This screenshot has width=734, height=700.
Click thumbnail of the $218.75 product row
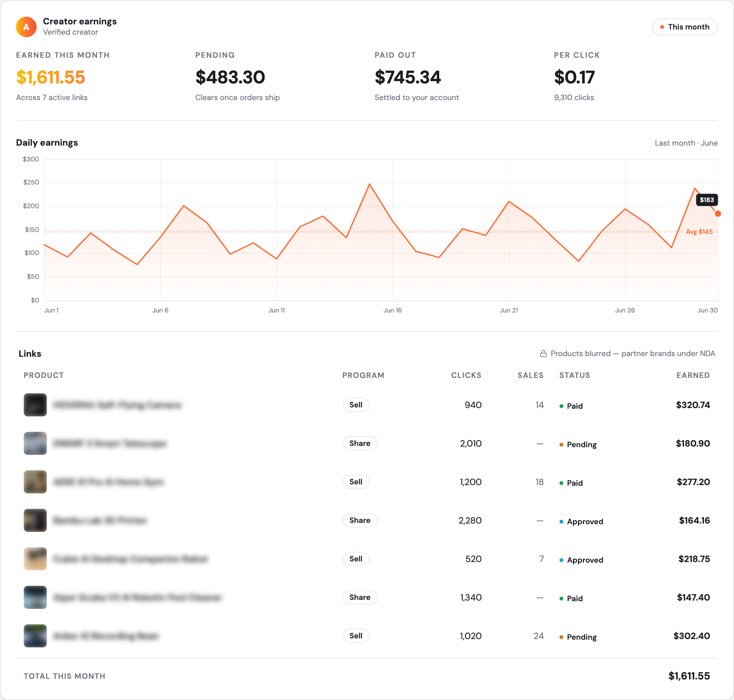click(35, 559)
